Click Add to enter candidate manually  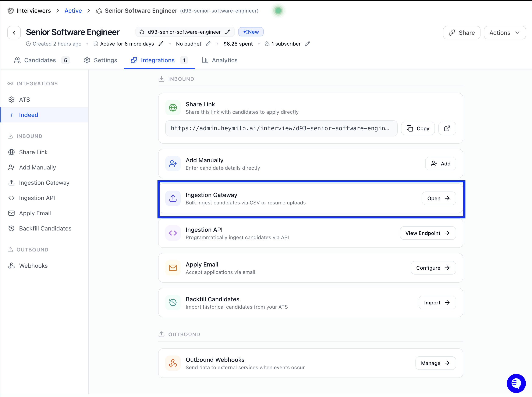coord(440,164)
